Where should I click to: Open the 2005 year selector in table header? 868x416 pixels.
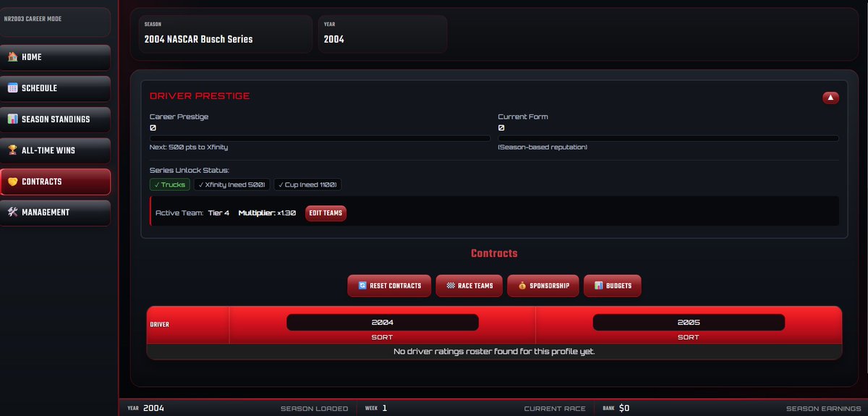click(689, 323)
